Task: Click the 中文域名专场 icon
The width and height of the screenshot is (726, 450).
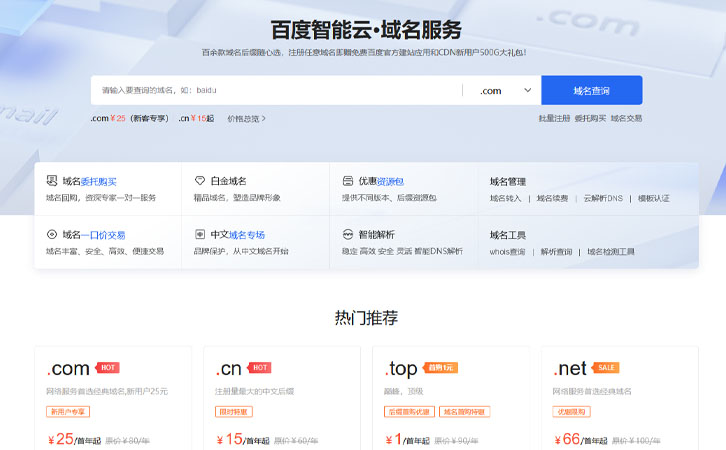Action: click(x=200, y=235)
